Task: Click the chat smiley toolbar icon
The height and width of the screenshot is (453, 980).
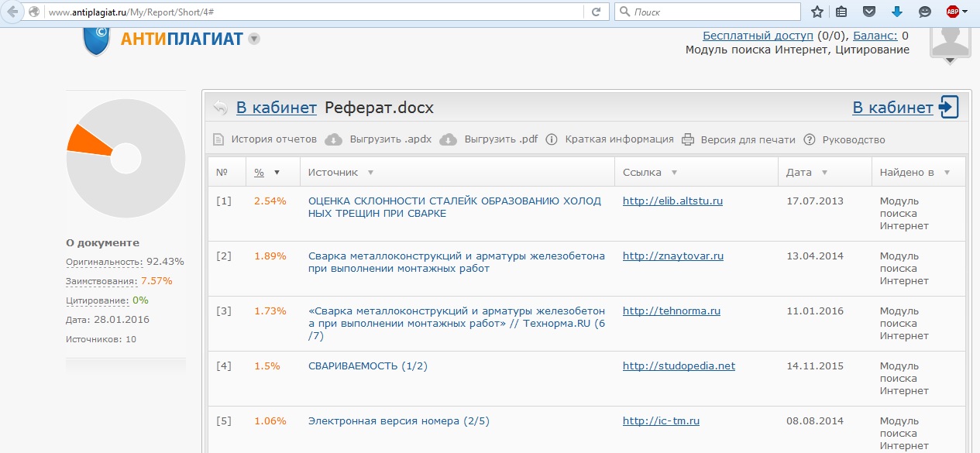Action: (925, 12)
